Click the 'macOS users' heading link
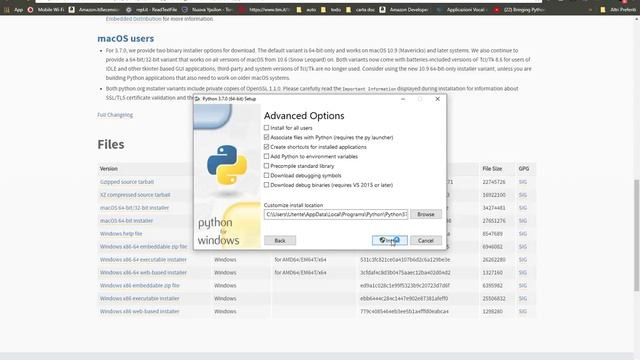This screenshot has width=640, height=360. coord(126,38)
